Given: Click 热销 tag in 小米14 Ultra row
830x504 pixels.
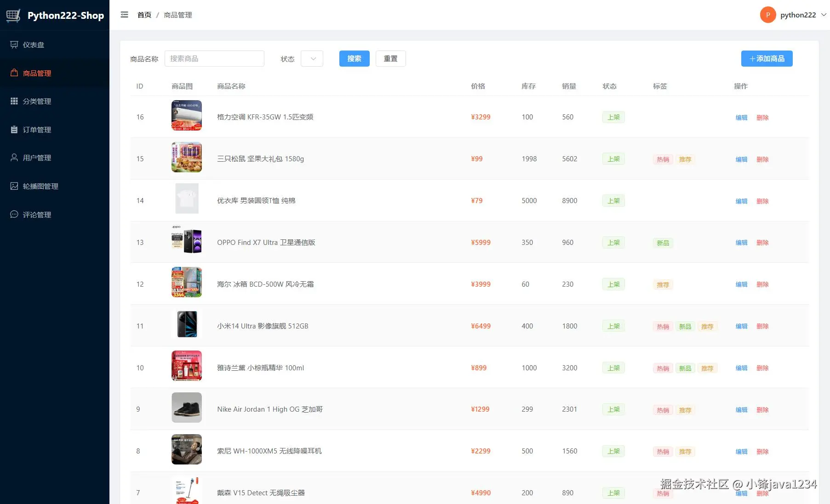Looking at the screenshot, I should pyautogui.click(x=663, y=327).
